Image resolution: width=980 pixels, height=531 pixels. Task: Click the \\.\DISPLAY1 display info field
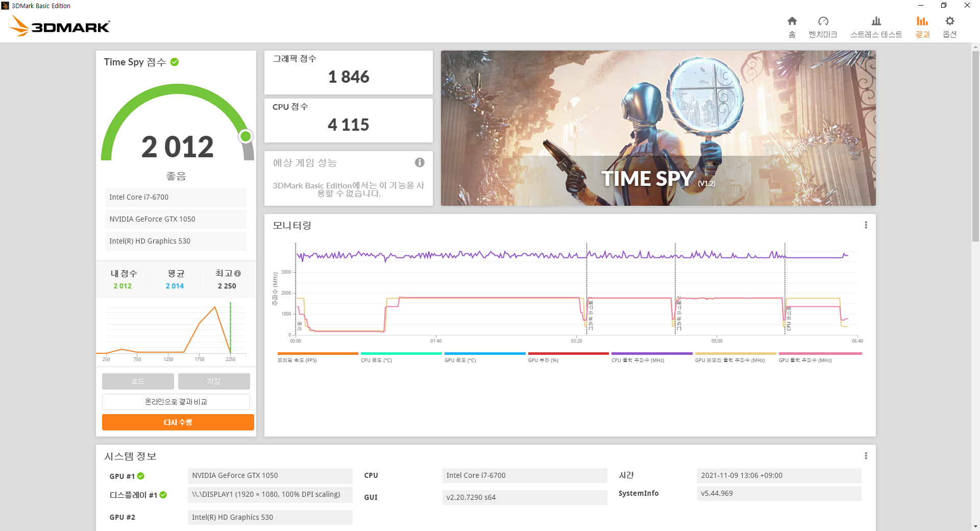[270, 494]
